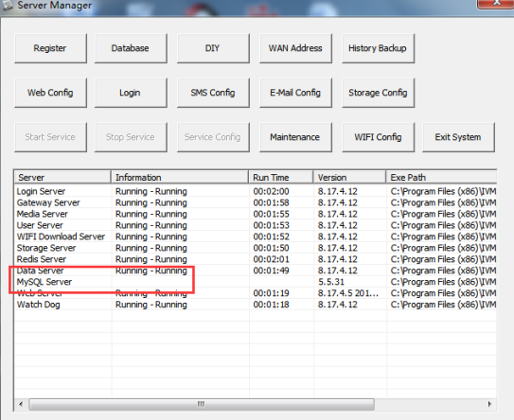This screenshot has width=514, height=420.
Task: Sort by the Information column header
Action: pyautogui.click(x=180, y=177)
